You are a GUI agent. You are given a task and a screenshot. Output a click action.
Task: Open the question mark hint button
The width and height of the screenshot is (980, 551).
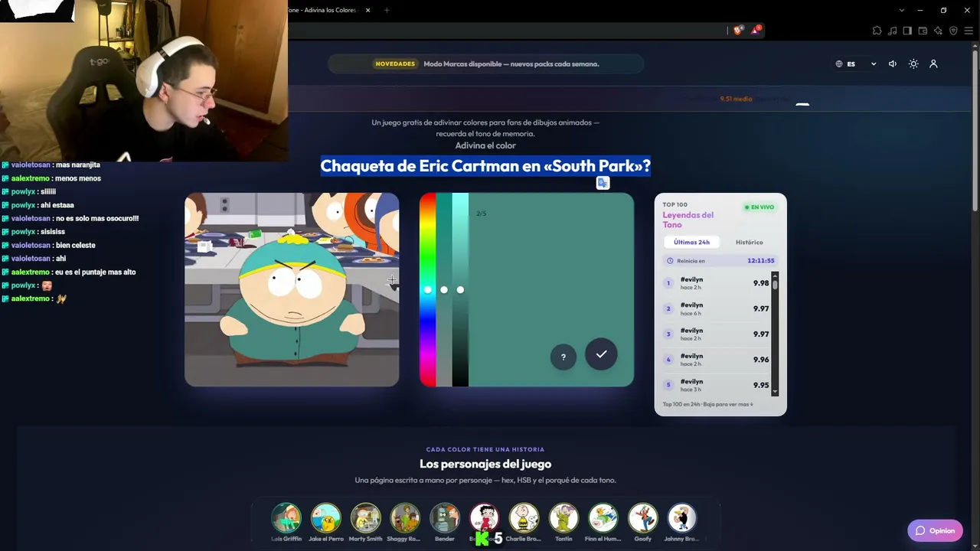click(x=563, y=357)
